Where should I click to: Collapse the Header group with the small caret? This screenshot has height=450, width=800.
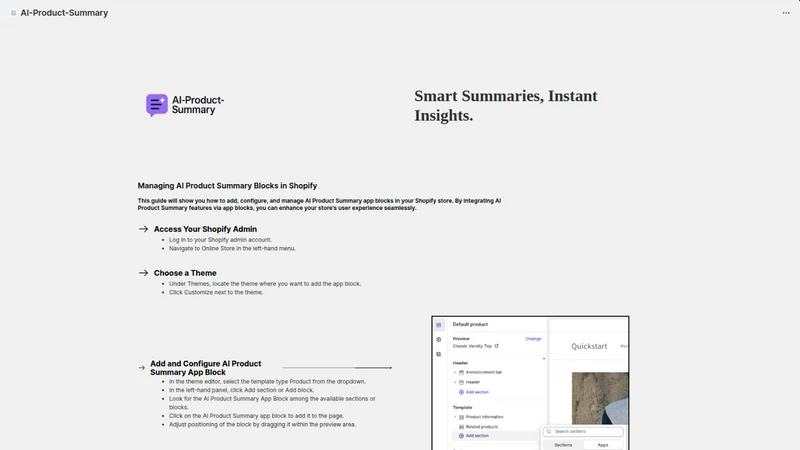click(x=543, y=359)
